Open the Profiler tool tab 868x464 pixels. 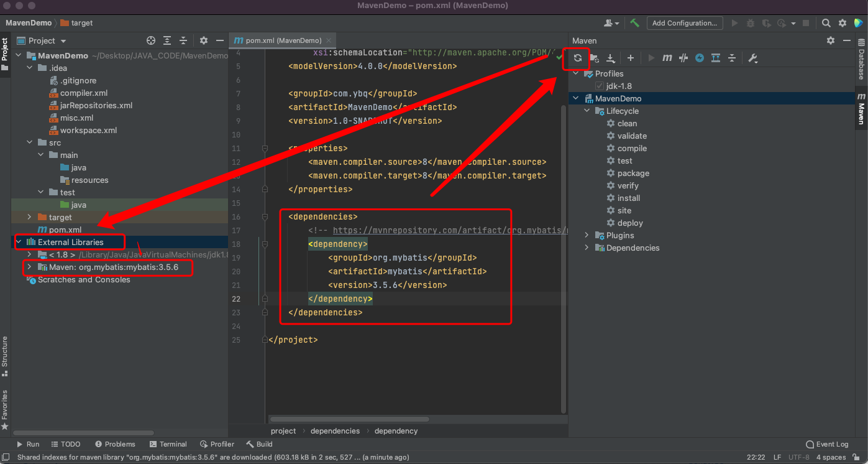click(x=217, y=444)
